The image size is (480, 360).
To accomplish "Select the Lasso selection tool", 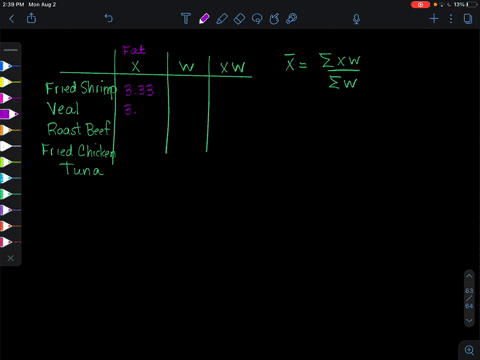I will pos(257,19).
